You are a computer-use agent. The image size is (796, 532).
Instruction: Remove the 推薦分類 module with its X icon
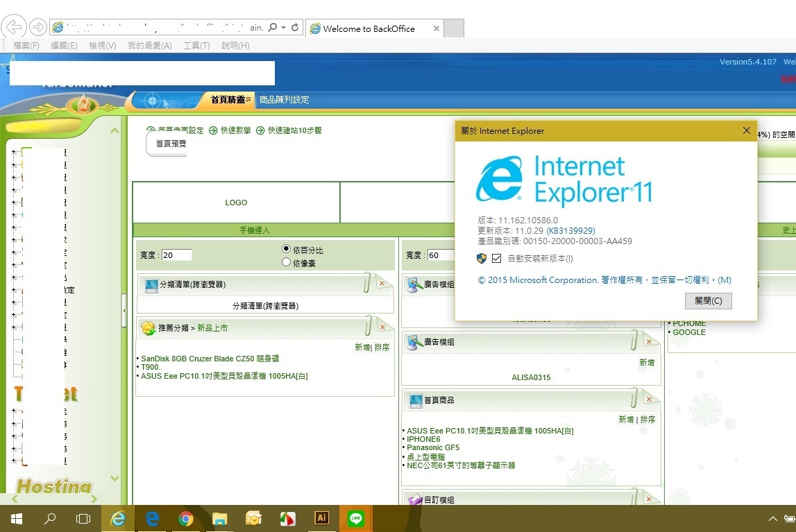[381, 326]
